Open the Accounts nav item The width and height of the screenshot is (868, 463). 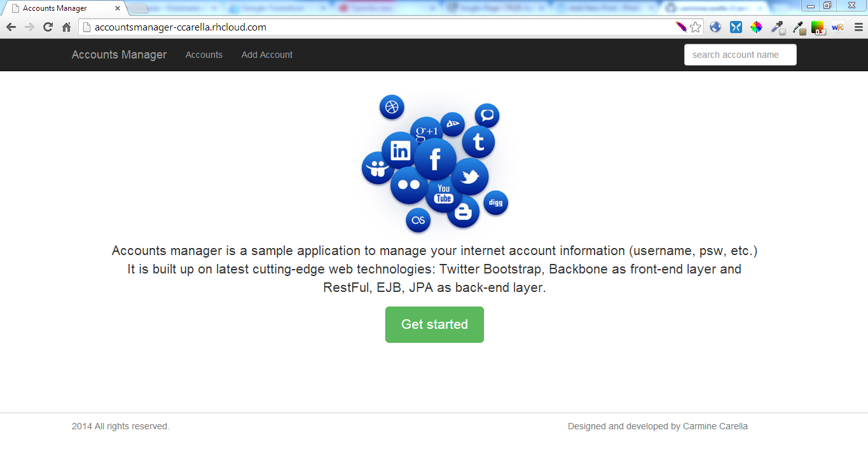(203, 55)
